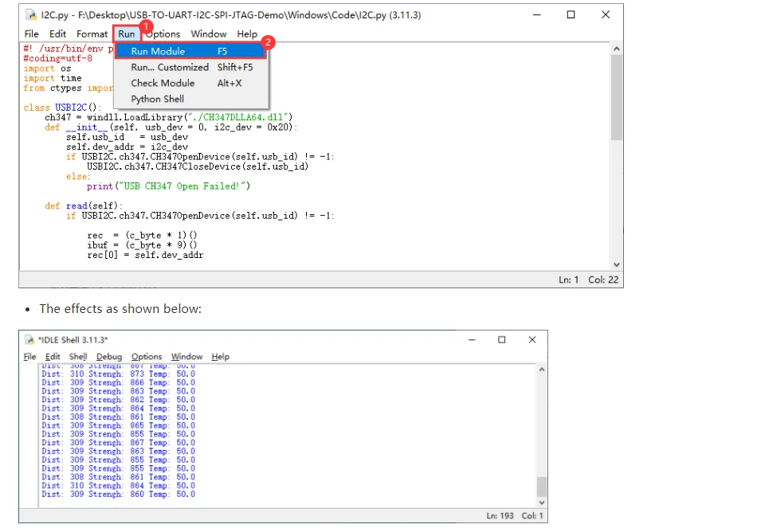Screen dimensions: 757x532
Task: Click the IDLE Shell window title icon
Action: 29,340
